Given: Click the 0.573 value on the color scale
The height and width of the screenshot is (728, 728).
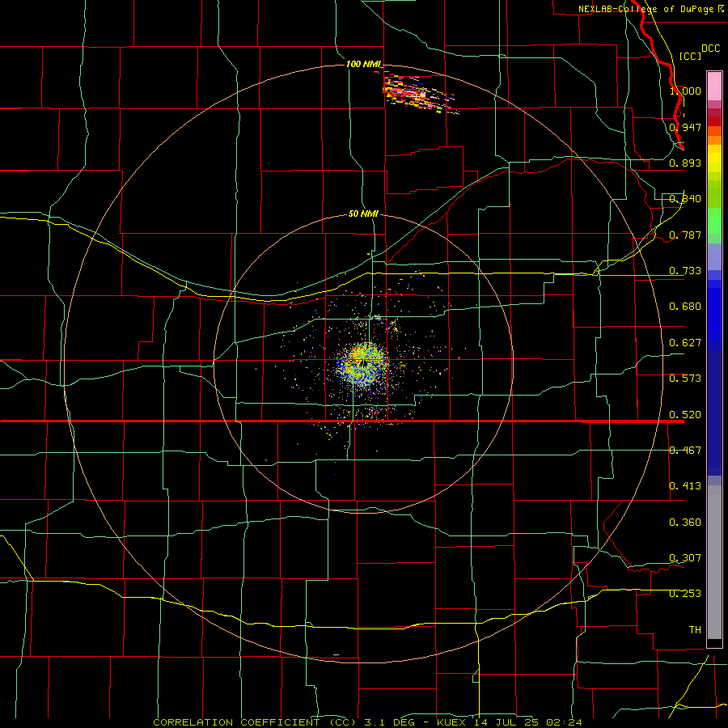Looking at the screenshot, I should (685, 379).
